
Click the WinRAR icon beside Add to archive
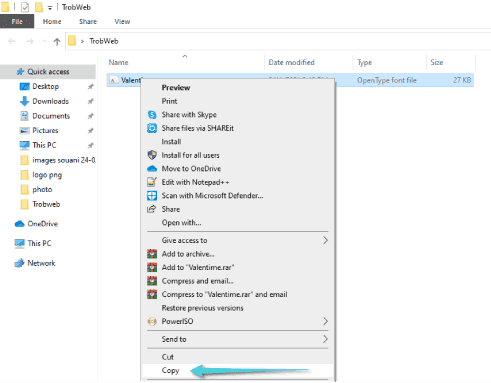[x=152, y=254]
